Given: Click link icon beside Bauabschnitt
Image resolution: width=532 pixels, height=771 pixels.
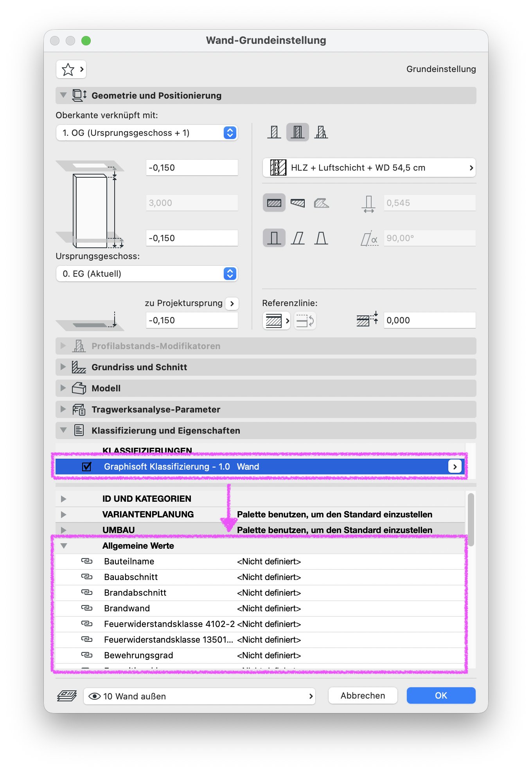Looking at the screenshot, I should [x=87, y=577].
